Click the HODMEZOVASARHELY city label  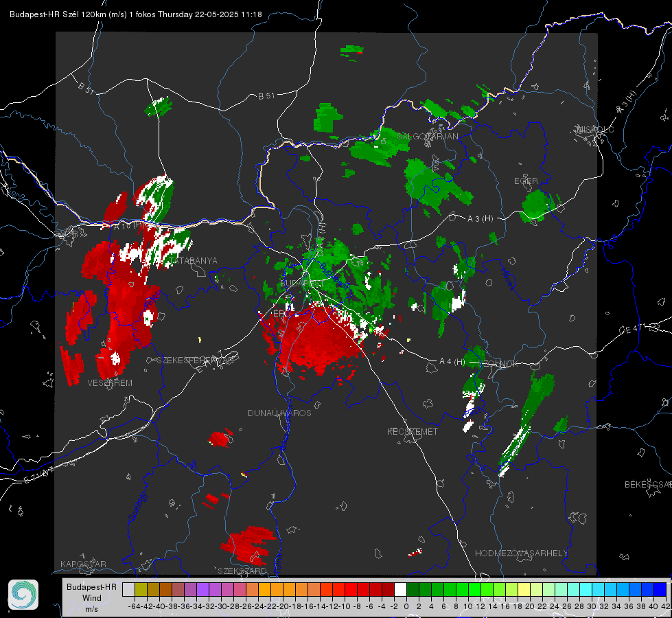point(522,553)
